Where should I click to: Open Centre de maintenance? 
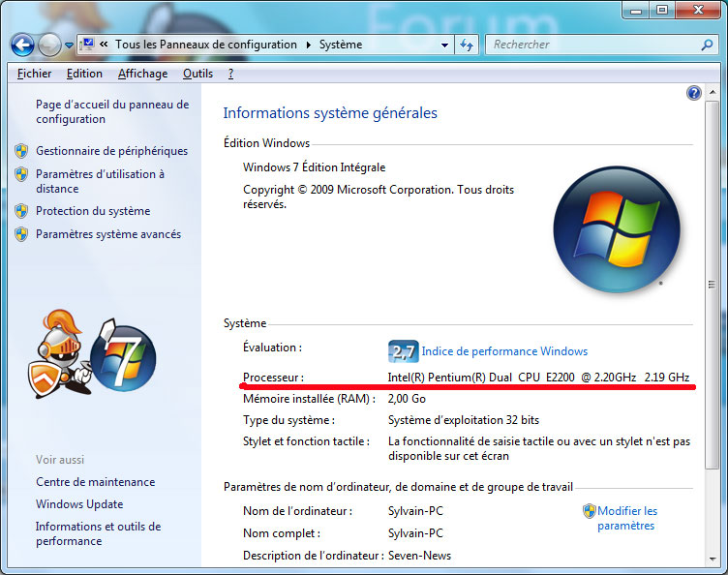(96, 482)
